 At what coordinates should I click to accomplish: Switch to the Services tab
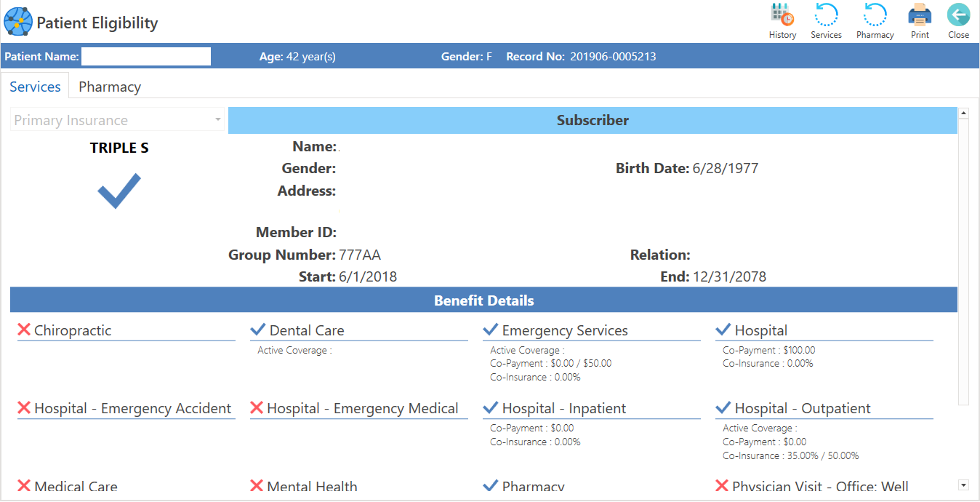(x=35, y=87)
